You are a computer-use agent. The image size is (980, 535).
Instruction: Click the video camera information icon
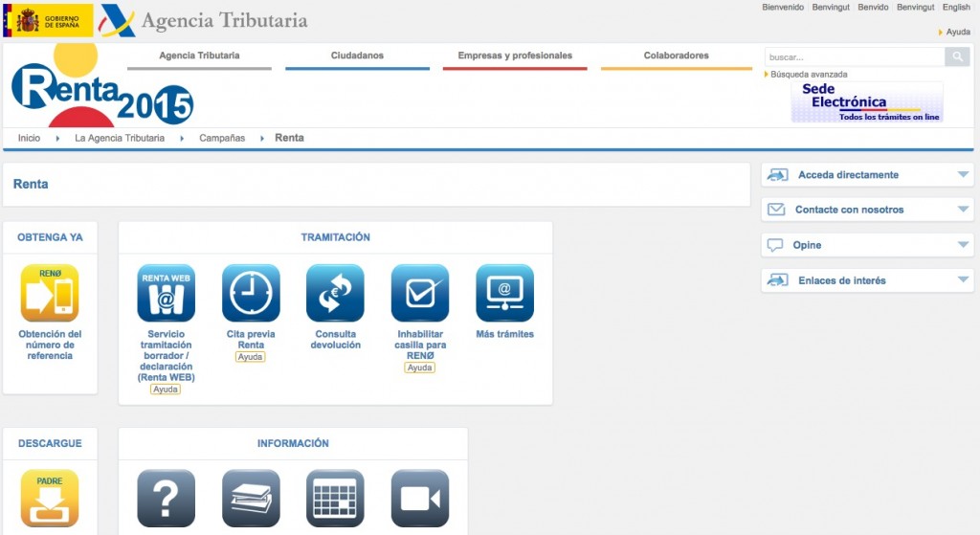[x=420, y=498]
